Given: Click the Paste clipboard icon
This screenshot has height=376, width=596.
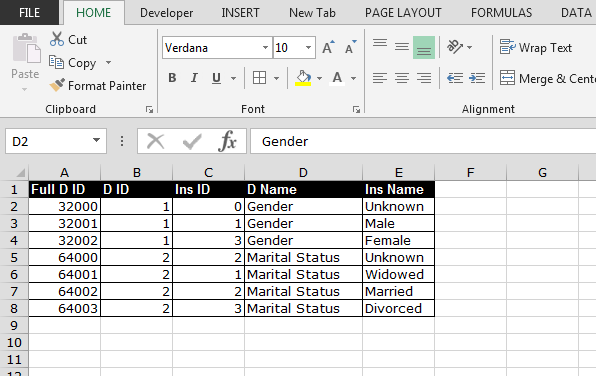Looking at the screenshot, I should coord(26,48).
